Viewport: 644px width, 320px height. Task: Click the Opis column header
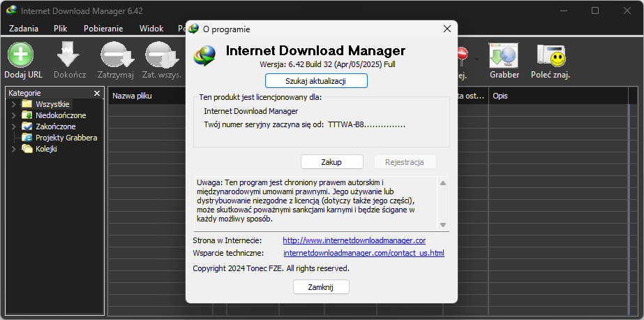click(x=559, y=96)
